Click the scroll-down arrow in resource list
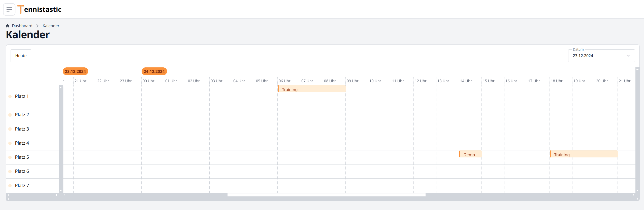The width and height of the screenshot is (644, 210). [x=61, y=191]
